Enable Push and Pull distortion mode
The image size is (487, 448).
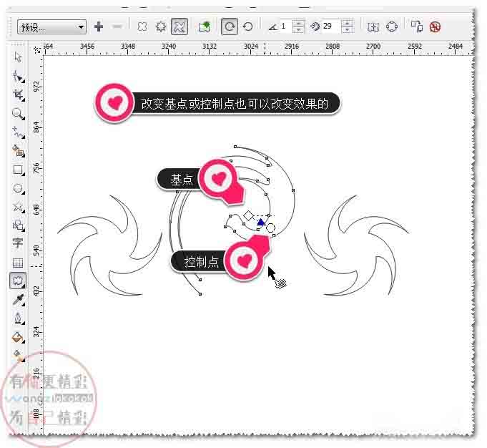pos(142,26)
